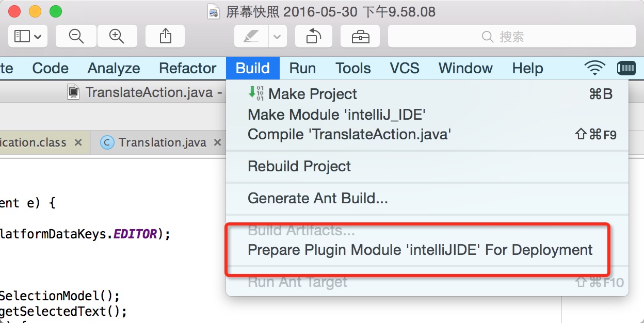Image resolution: width=644 pixels, height=323 pixels.
Task: Switch to the Translation.java tab
Action: click(162, 142)
